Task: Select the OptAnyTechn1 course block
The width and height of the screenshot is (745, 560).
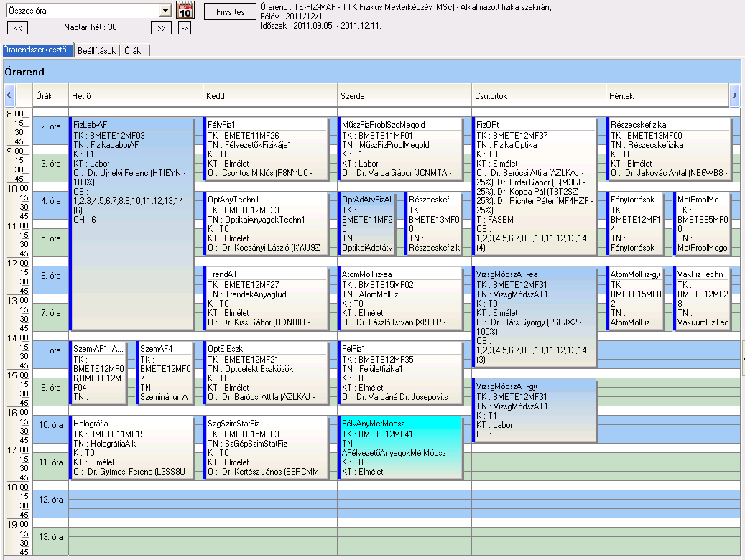Action: point(266,223)
